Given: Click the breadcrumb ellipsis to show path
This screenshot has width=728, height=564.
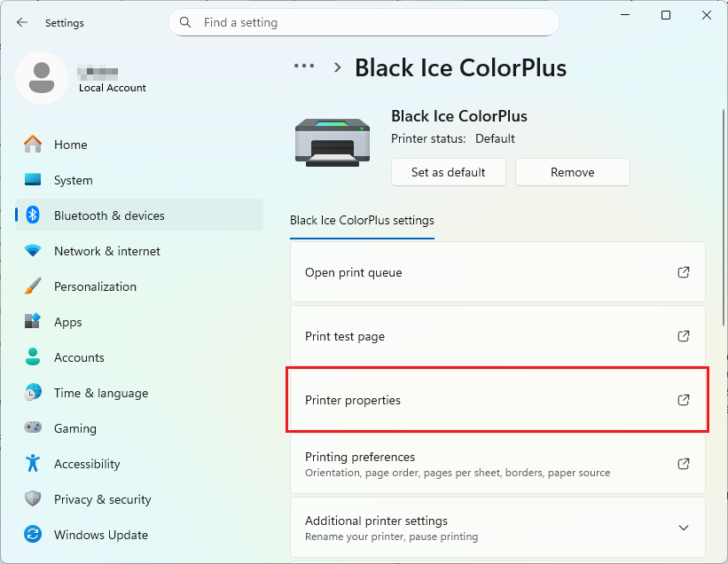Looking at the screenshot, I should [x=304, y=67].
